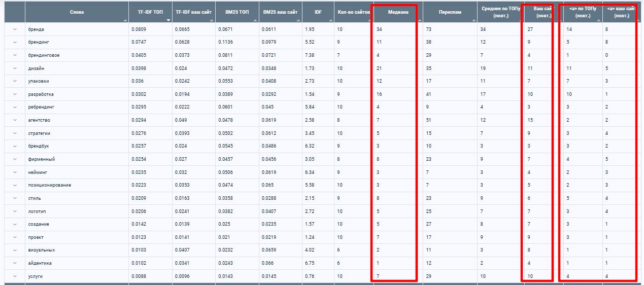Select the word cell позиционирование
644x285 pixels.
[x=50, y=185]
